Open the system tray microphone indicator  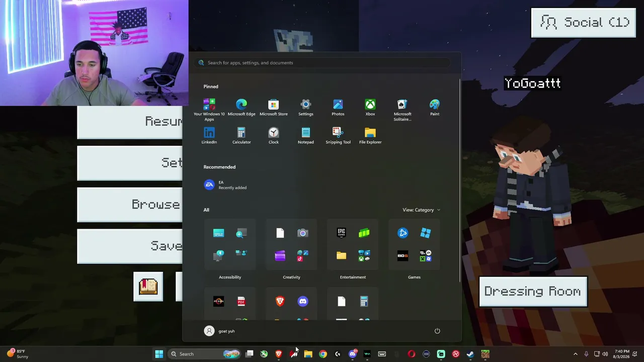[586, 354]
